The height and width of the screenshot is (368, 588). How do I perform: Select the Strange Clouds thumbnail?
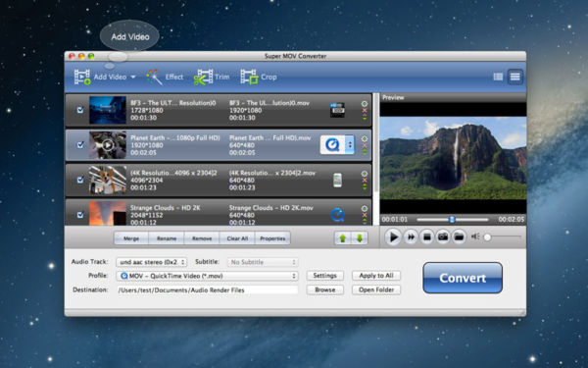[108, 213]
